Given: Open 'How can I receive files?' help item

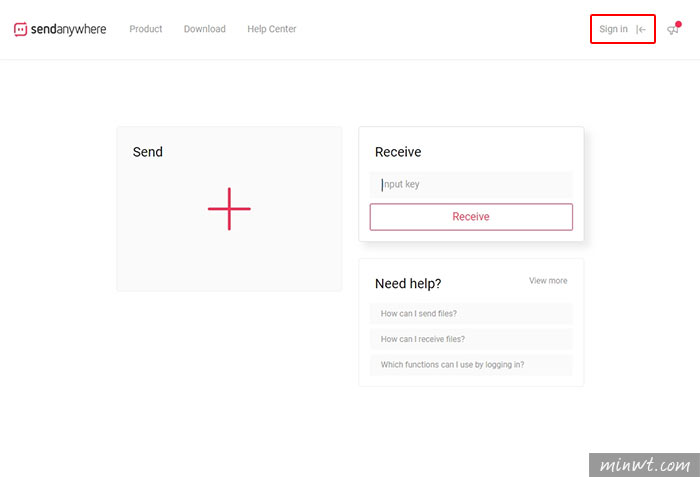Looking at the screenshot, I should (x=471, y=339).
